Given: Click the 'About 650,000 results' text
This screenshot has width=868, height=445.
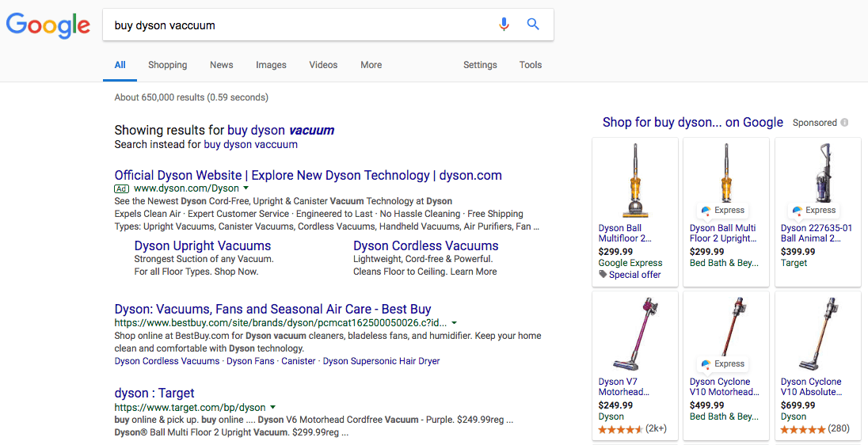Looking at the screenshot, I should click(191, 97).
